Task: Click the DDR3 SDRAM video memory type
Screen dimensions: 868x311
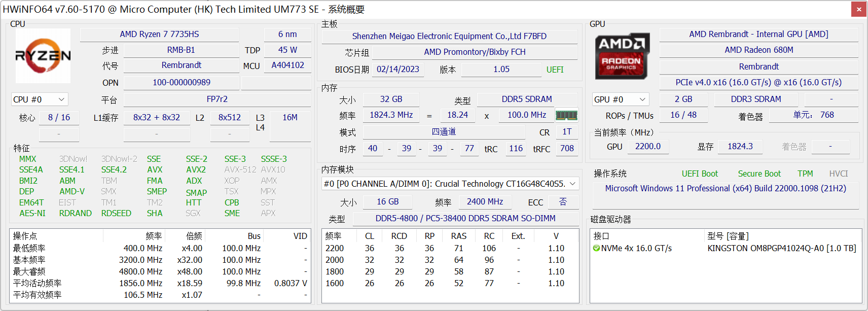Action: 755,99
